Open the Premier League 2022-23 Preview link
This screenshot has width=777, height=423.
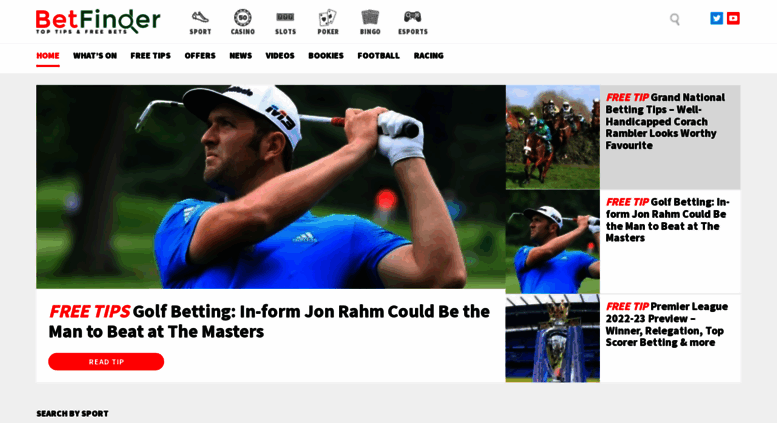666,324
